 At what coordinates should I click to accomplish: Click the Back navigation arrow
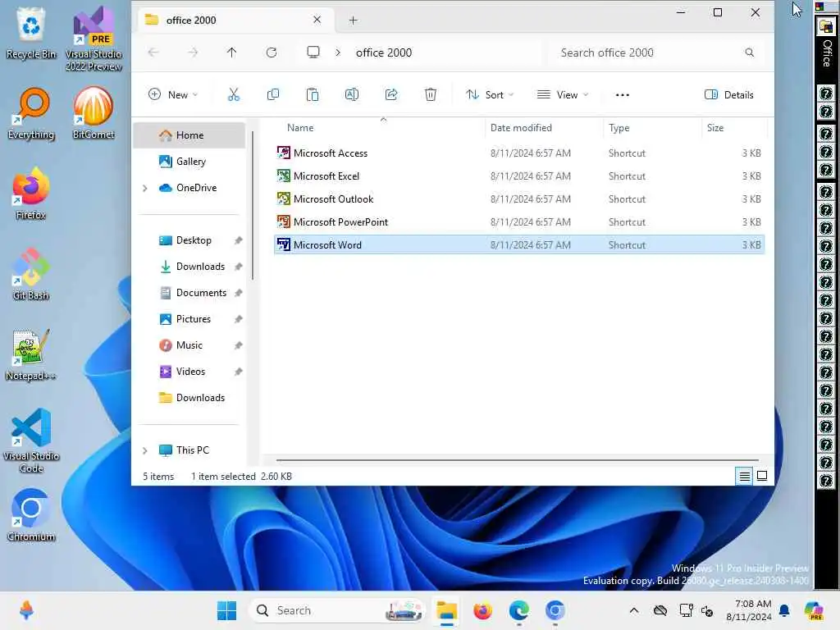click(x=153, y=52)
